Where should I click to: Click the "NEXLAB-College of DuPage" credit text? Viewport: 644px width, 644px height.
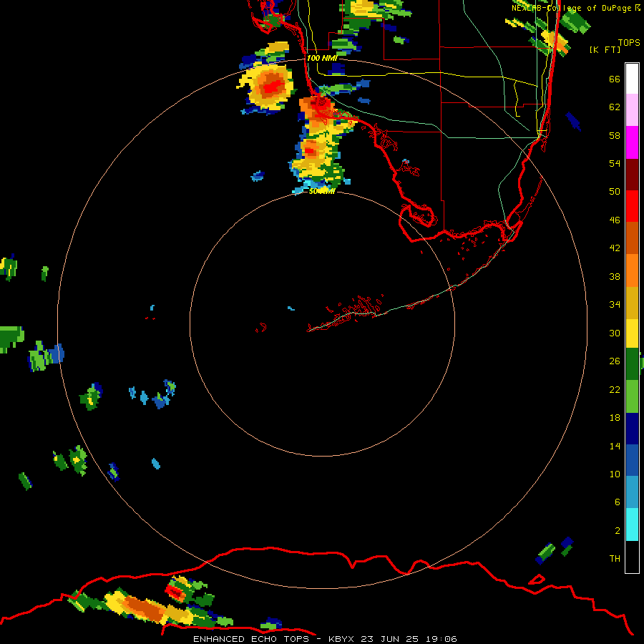click(x=572, y=8)
